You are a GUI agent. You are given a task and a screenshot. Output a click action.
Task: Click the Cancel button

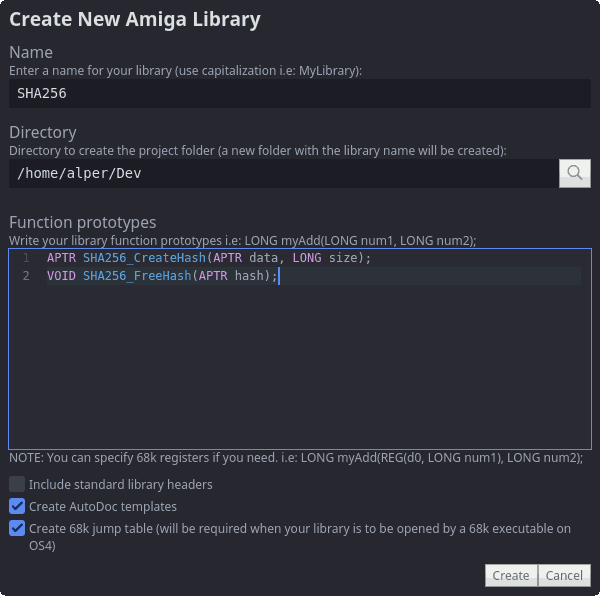point(564,575)
